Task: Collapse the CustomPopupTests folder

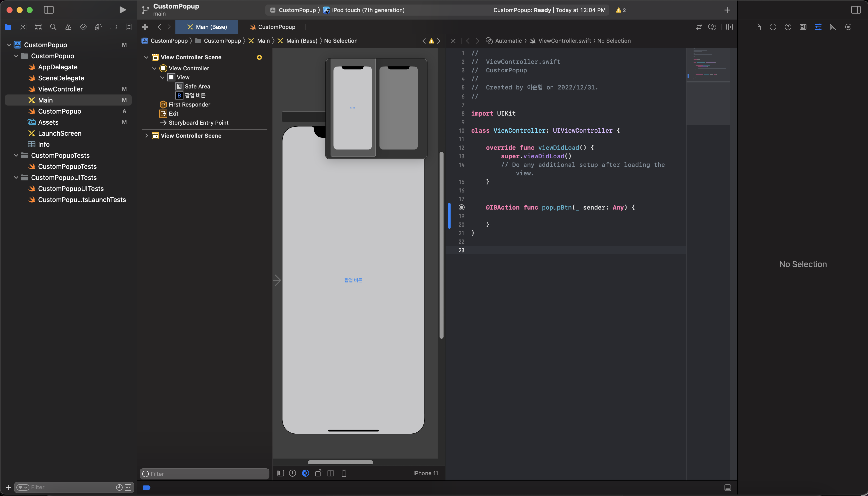Action: coord(16,155)
